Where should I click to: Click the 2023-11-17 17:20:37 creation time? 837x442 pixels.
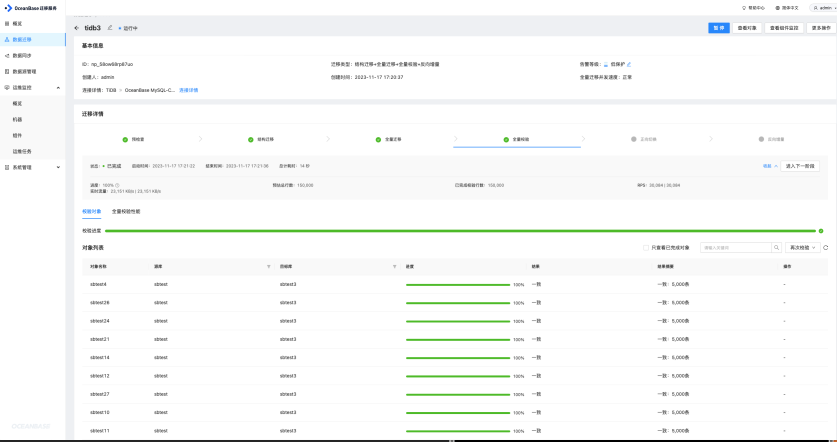pyautogui.click(x=379, y=77)
